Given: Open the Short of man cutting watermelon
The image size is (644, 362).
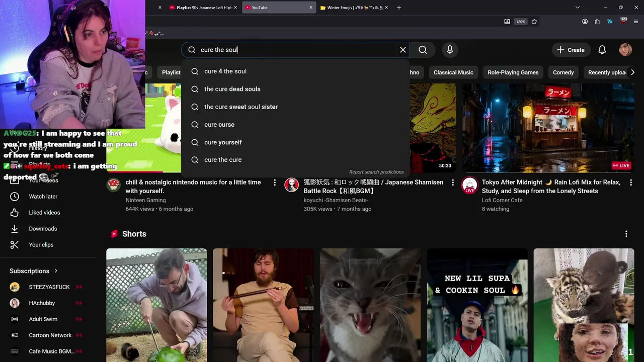Looking at the screenshot, I should click(156, 305).
